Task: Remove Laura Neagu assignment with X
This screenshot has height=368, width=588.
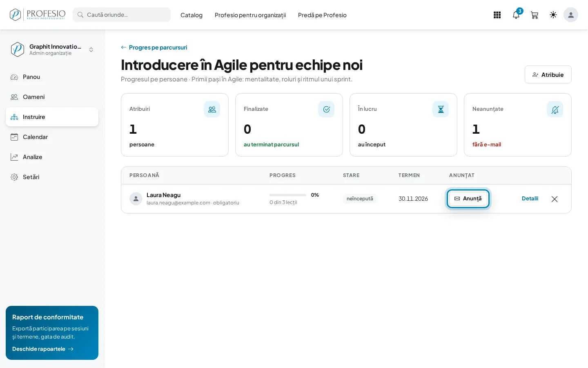Action: pyautogui.click(x=555, y=199)
